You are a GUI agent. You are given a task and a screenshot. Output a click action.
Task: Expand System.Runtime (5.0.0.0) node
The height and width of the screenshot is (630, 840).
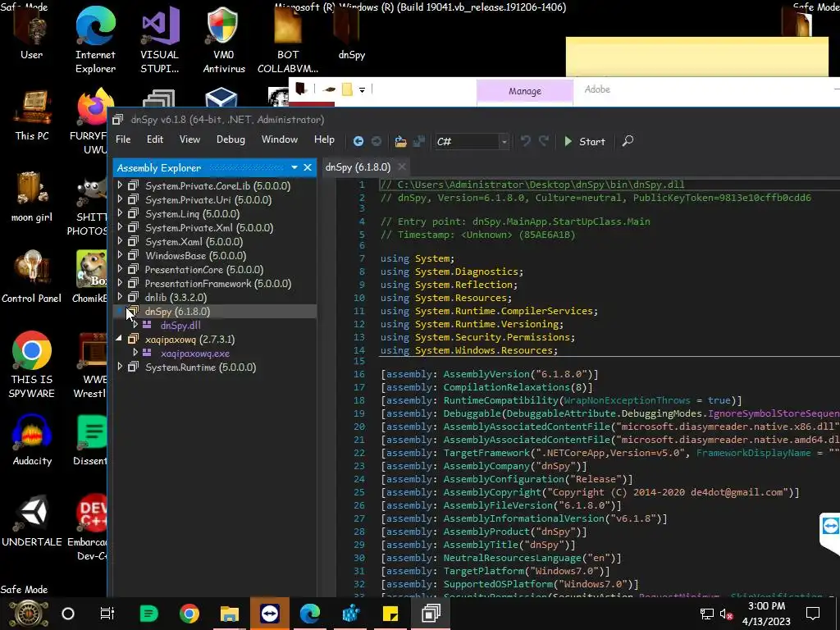click(x=120, y=367)
